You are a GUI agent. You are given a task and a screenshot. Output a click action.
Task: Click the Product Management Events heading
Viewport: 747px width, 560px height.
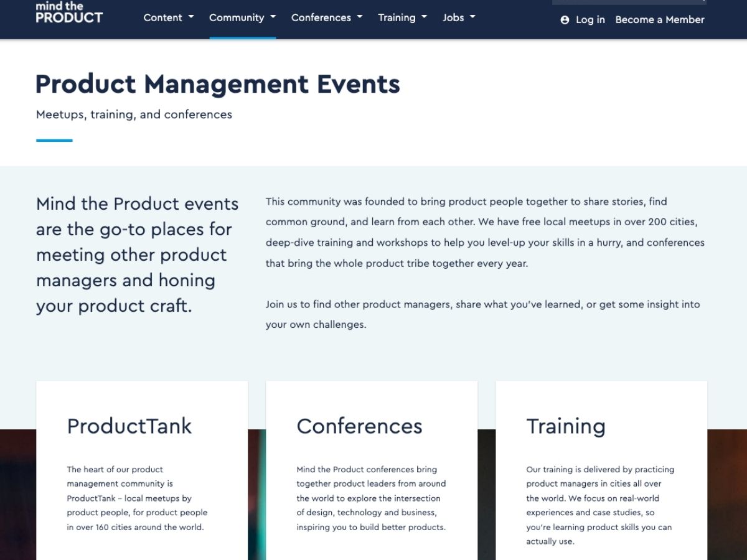218,84
